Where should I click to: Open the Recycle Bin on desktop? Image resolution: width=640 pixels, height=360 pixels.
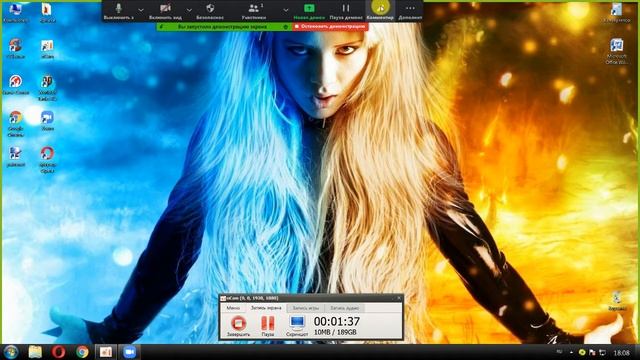click(616, 301)
